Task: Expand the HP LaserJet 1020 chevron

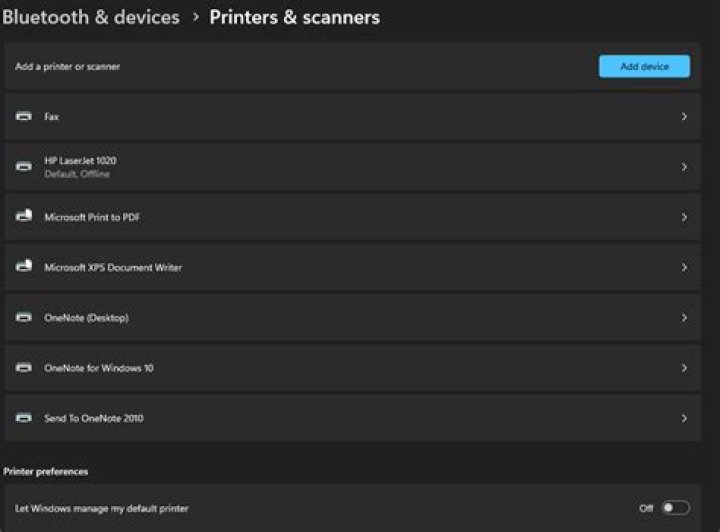Action: pos(684,167)
